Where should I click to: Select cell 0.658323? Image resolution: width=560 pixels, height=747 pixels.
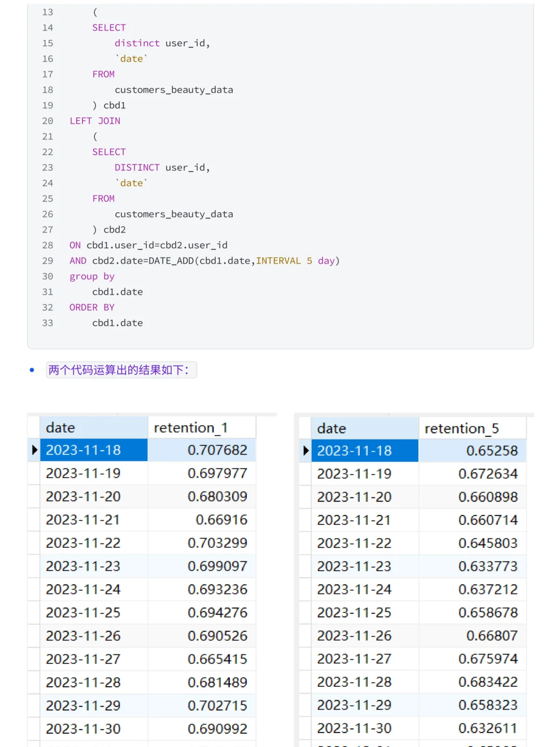pos(472,705)
